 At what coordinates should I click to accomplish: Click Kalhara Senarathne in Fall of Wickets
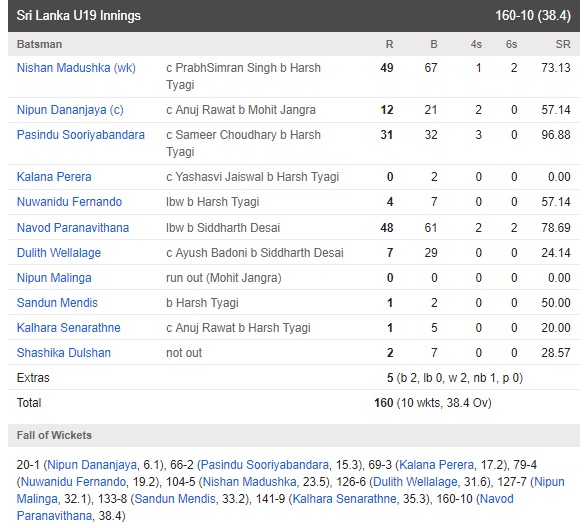click(345, 499)
